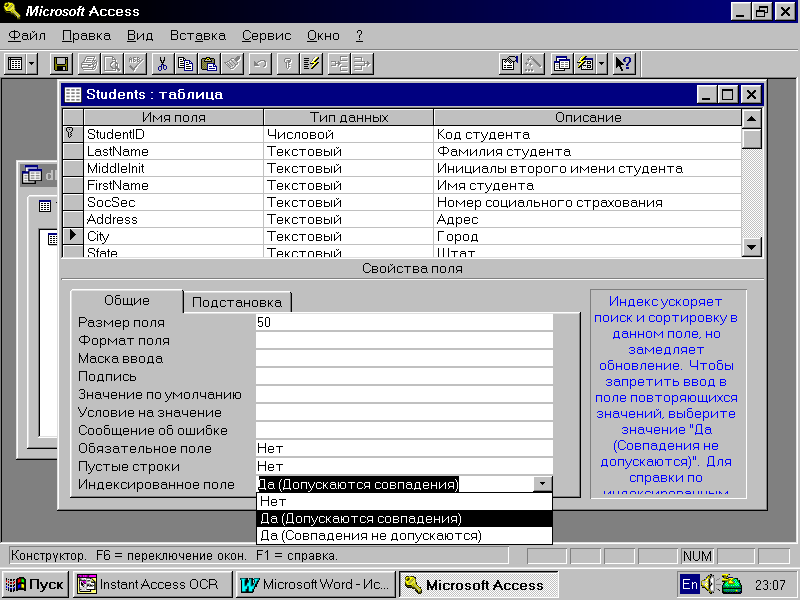Click the Undo arrow icon

point(260,64)
